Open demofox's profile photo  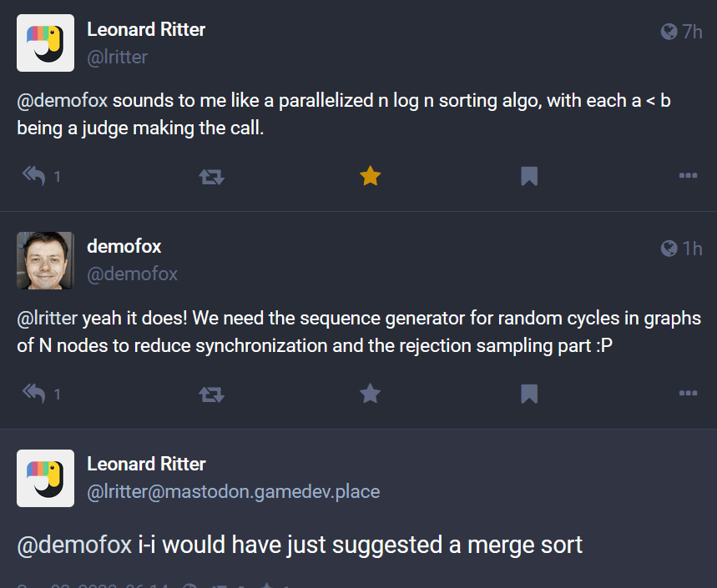click(45, 260)
